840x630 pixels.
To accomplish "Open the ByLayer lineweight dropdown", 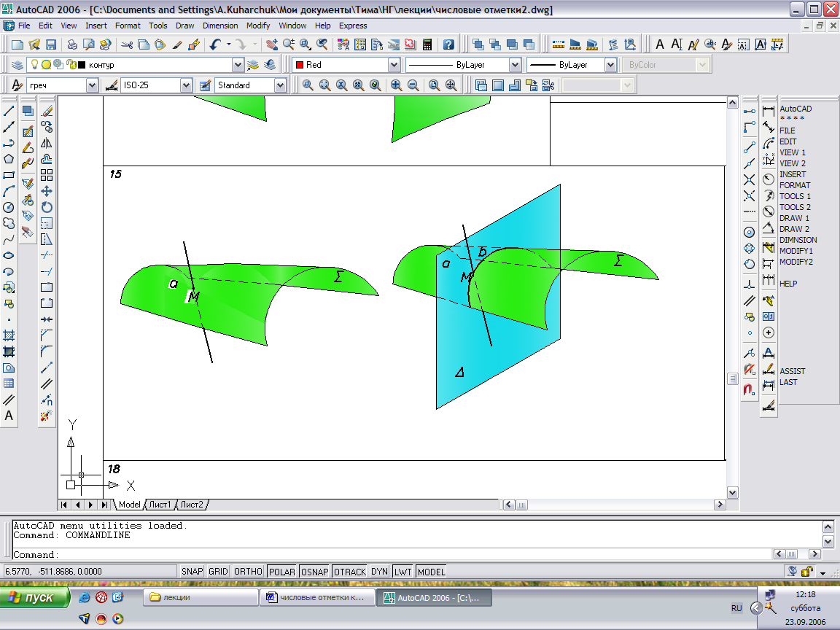I will point(610,65).
